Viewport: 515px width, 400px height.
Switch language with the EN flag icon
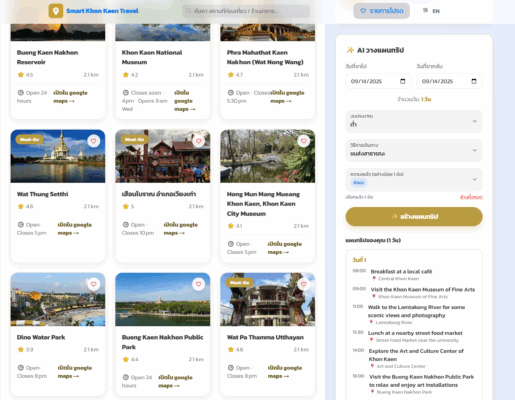tap(425, 11)
